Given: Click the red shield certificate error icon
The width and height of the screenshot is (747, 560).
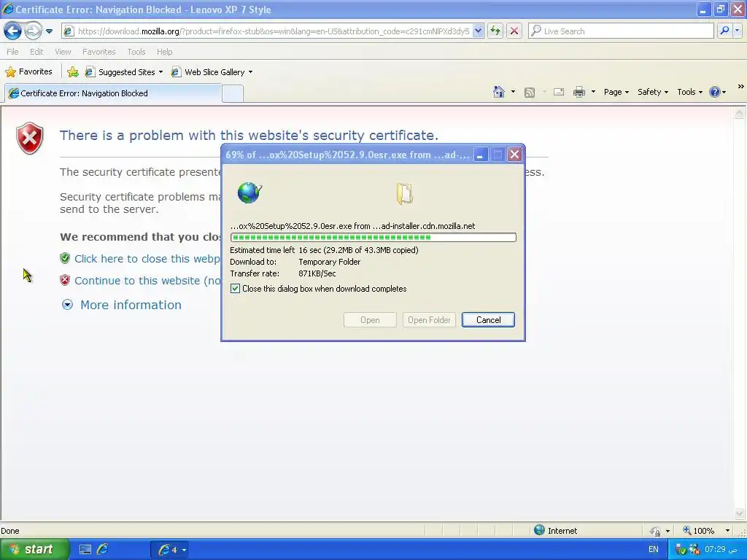Looking at the screenshot, I should pyautogui.click(x=29, y=138).
